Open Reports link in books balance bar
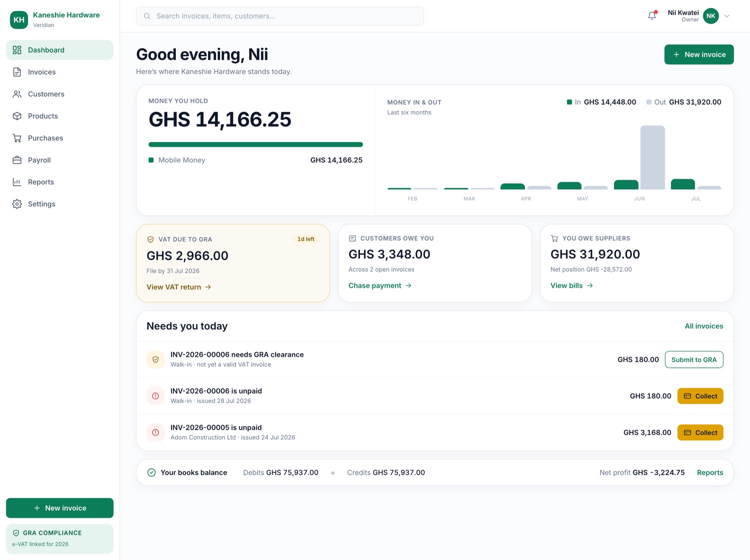This screenshot has height=560, width=750. pos(710,472)
